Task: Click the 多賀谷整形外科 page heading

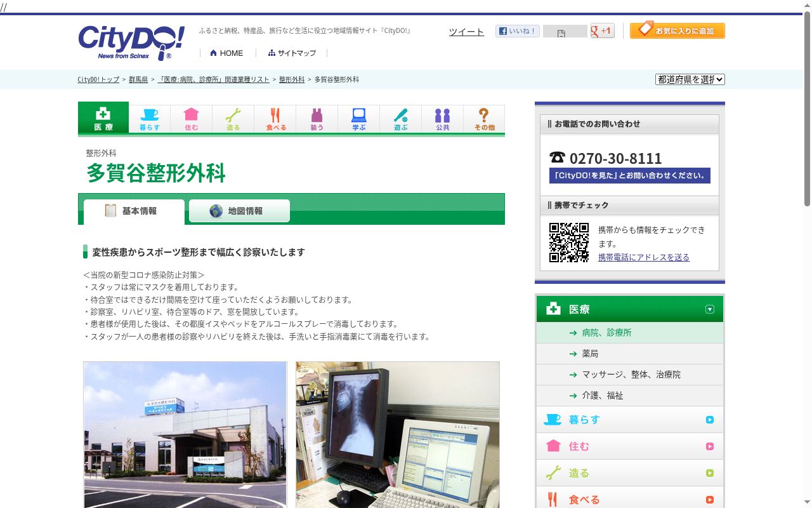Action: [x=156, y=173]
